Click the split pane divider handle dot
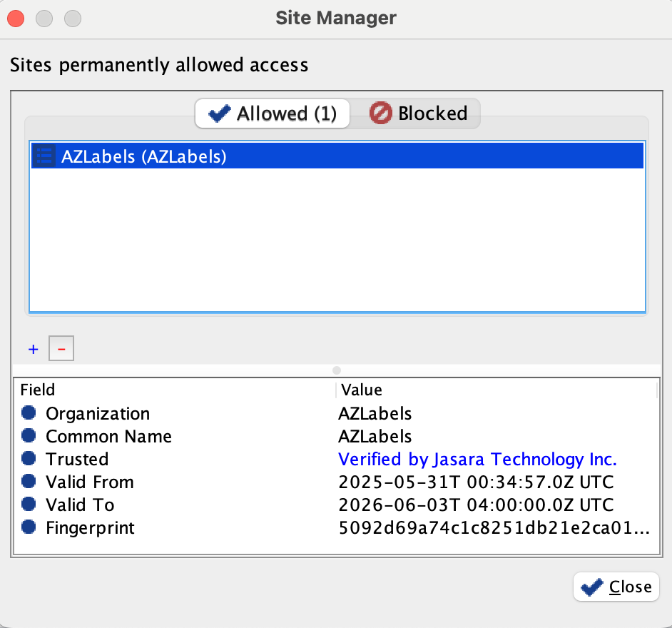 coord(337,370)
